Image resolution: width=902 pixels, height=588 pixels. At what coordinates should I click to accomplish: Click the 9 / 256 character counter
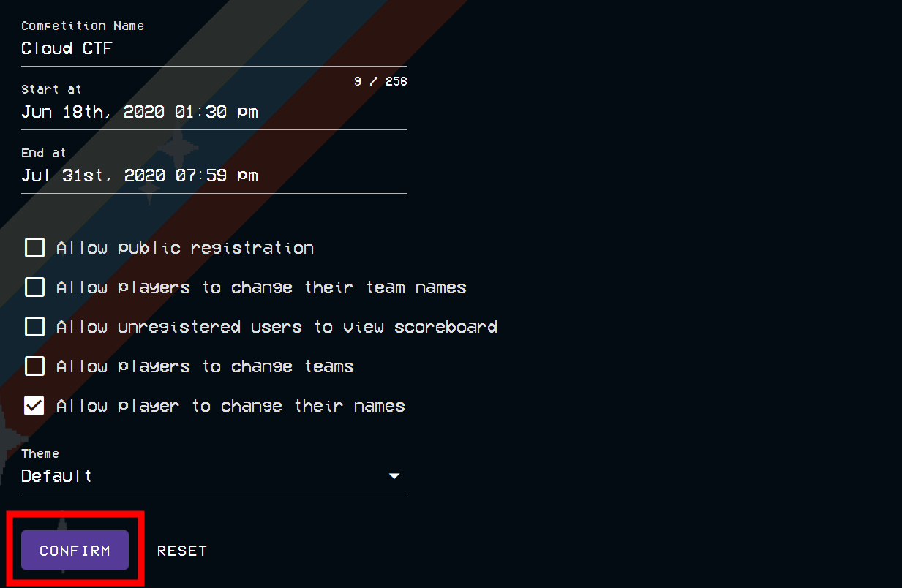pos(382,81)
